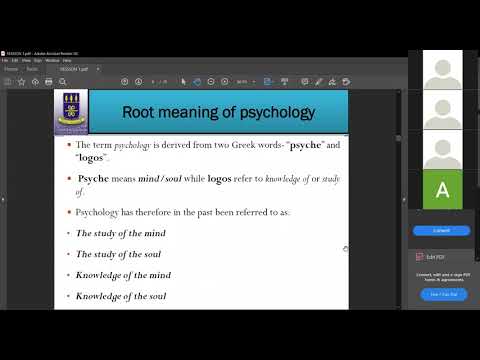
Task: Choose the Selection arrow tool
Action: pyautogui.click(x=183, y=82)
